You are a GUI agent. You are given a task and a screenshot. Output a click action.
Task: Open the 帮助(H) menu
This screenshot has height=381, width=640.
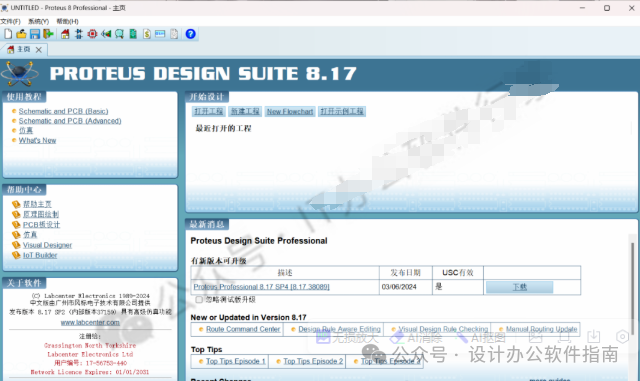(67, 21)
